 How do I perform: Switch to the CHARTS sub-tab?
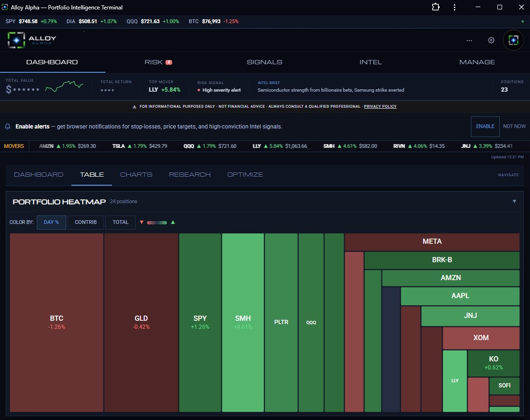point(136,175)
